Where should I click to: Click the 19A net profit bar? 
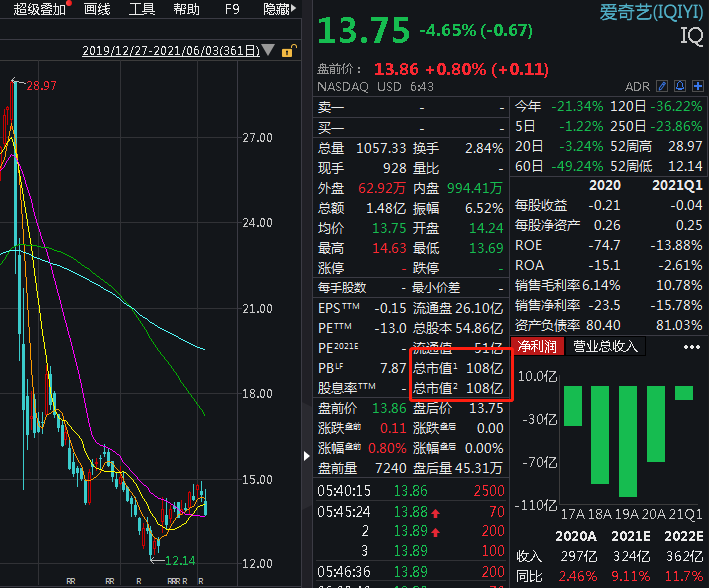coord(628,441)
